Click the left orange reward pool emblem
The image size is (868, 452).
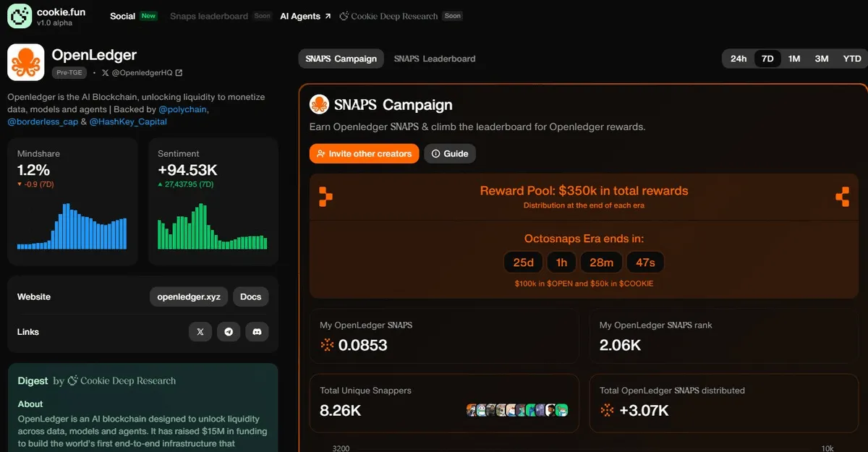coord(326,197)
